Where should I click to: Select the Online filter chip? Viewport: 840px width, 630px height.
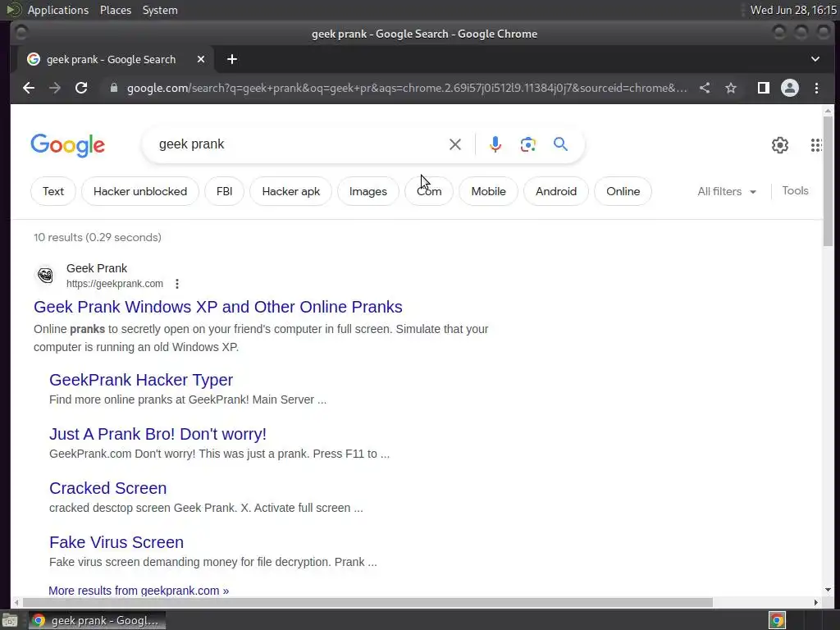click(623, 191)
